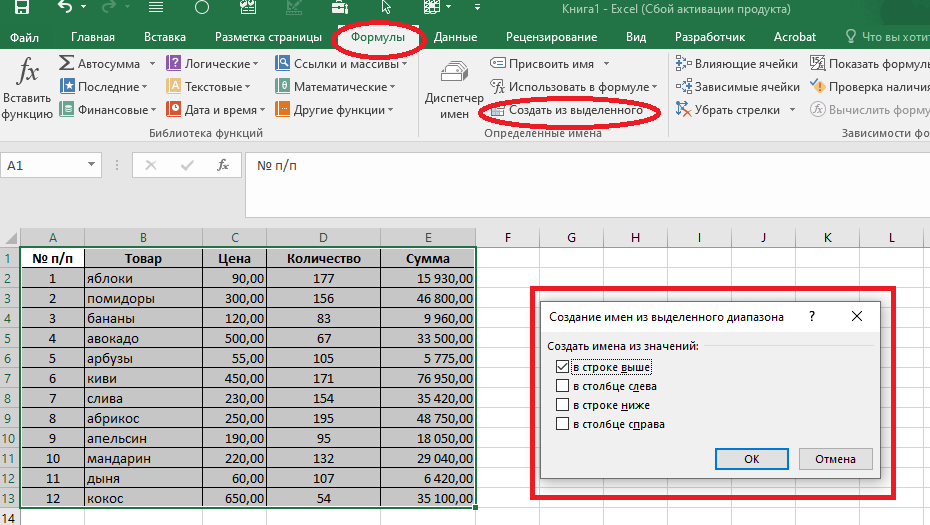
Task: Undo the last action in the Quick Access Toolbar
Action: (x=65, y=7)
